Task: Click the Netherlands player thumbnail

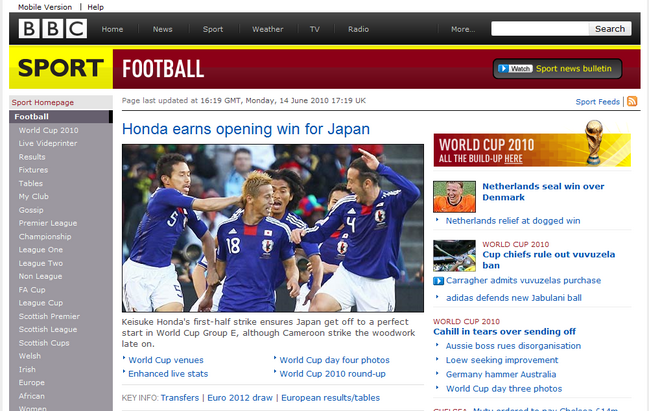Action: (454, 197)
